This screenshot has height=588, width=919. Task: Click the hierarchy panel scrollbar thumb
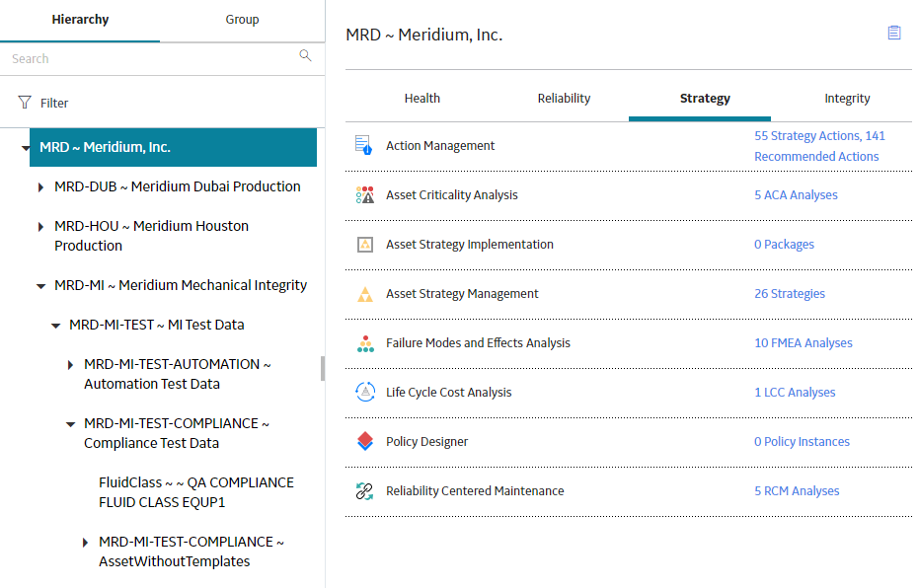(323, 368)
